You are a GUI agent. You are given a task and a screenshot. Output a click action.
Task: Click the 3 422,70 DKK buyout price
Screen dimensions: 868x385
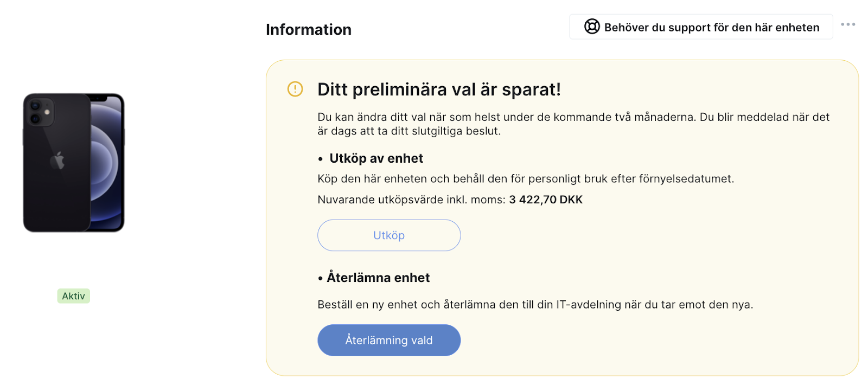click(x=546, y=200)
